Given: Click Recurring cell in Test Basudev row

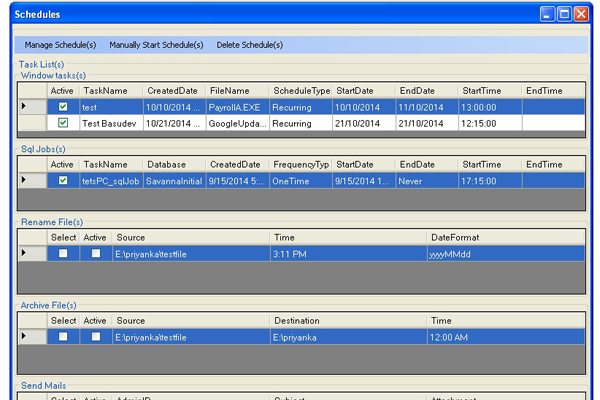Looking at the screenshot, I should [x=301, y=123].
